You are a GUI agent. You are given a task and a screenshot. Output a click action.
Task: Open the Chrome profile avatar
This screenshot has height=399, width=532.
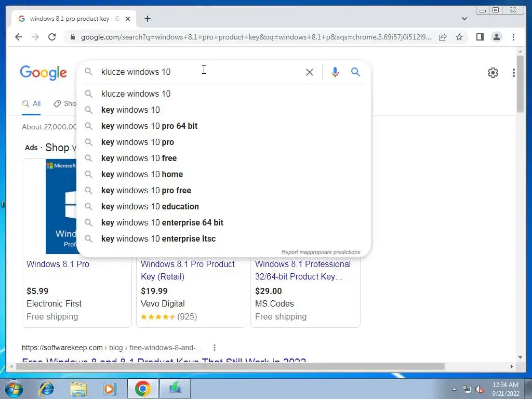click(x=496, y=37)
